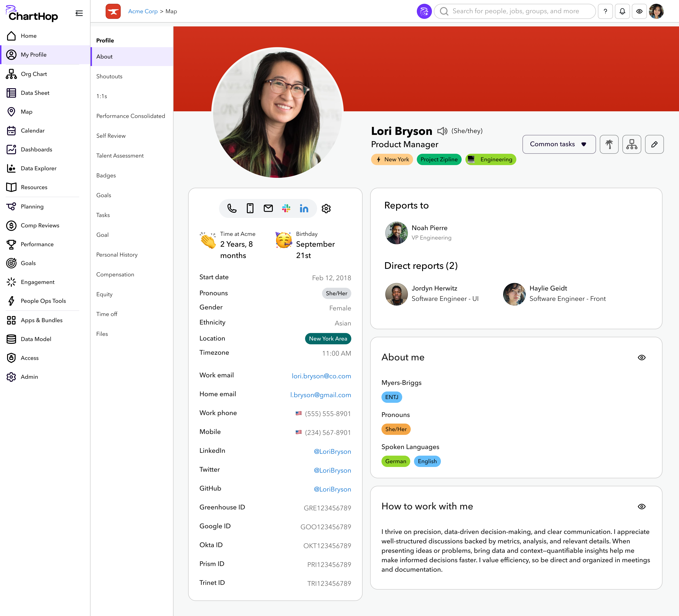
Task: Open notifications bell icon
Action: tap(622, 11)
